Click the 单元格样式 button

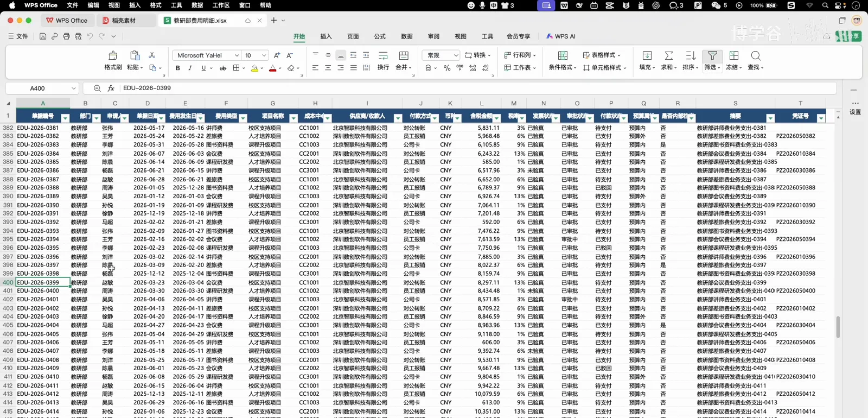[605, 68]
